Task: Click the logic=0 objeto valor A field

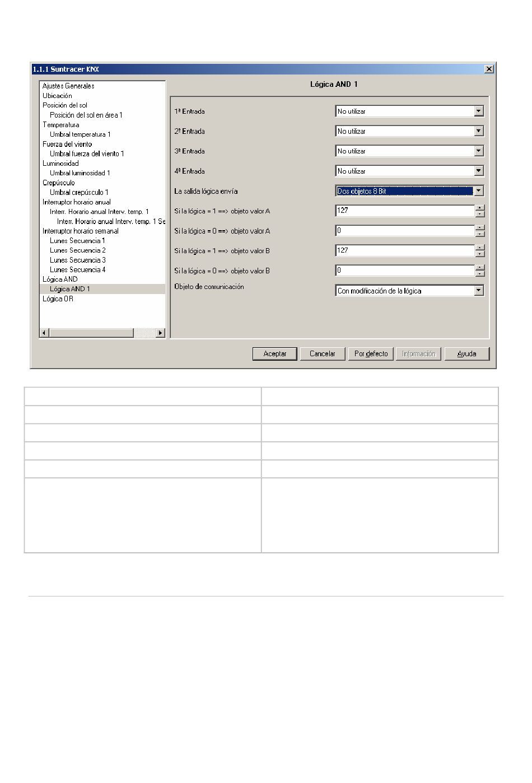Action: point(405,231)
